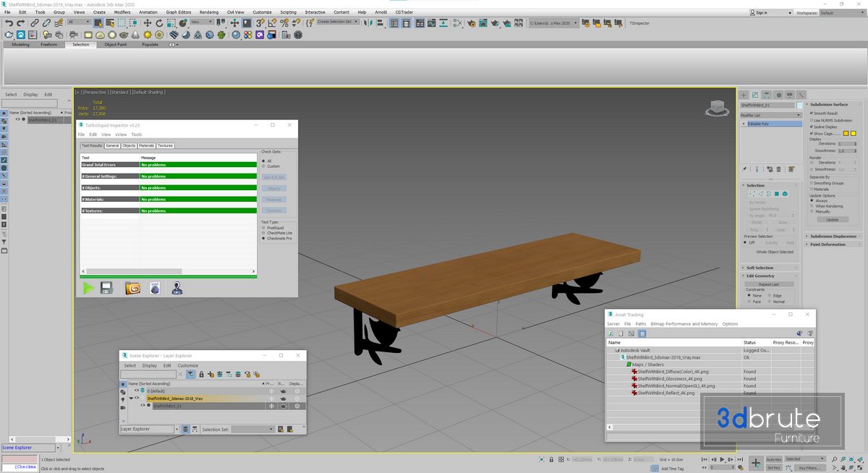Switch to the Materials tab in Inspector

pyautogui.click(x=146, y=145)
